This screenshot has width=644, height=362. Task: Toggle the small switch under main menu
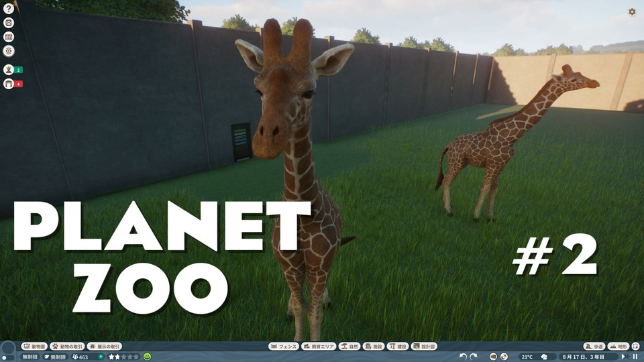pos(8,359)
